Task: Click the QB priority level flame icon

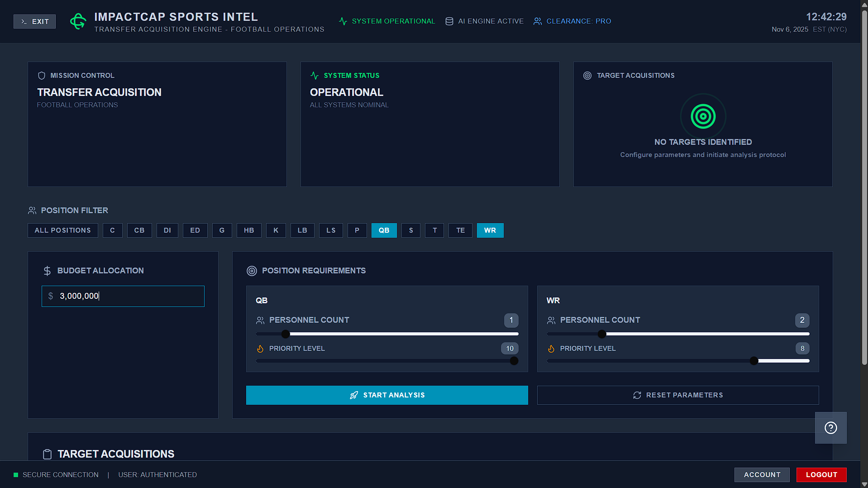Action: point(260,349)
